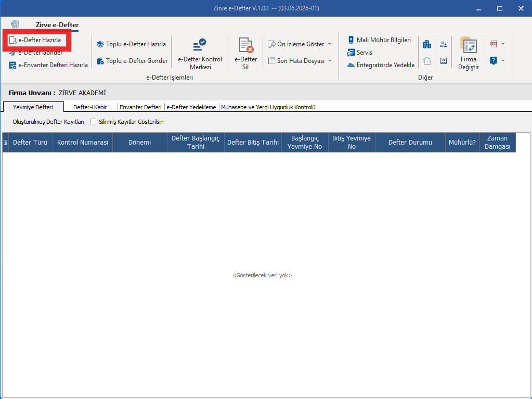Click e-Defter Hazırla in the ribbon

point(36,40)
